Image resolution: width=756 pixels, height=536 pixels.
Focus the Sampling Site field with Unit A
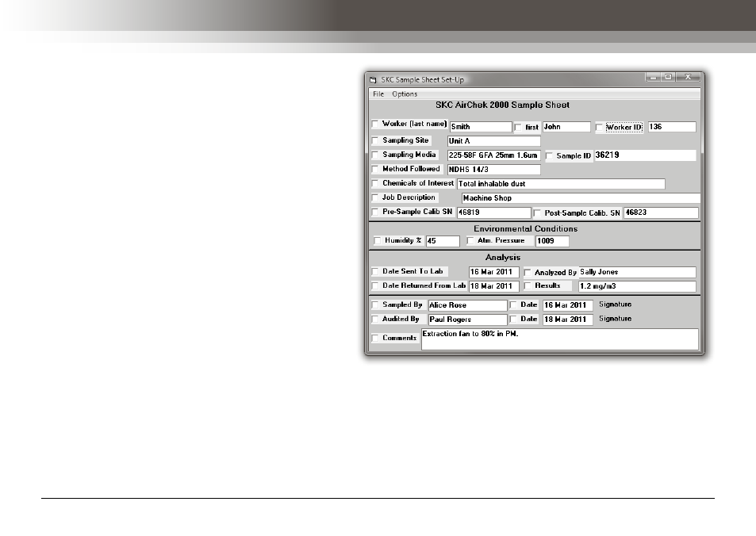click(x=493, y=141)
